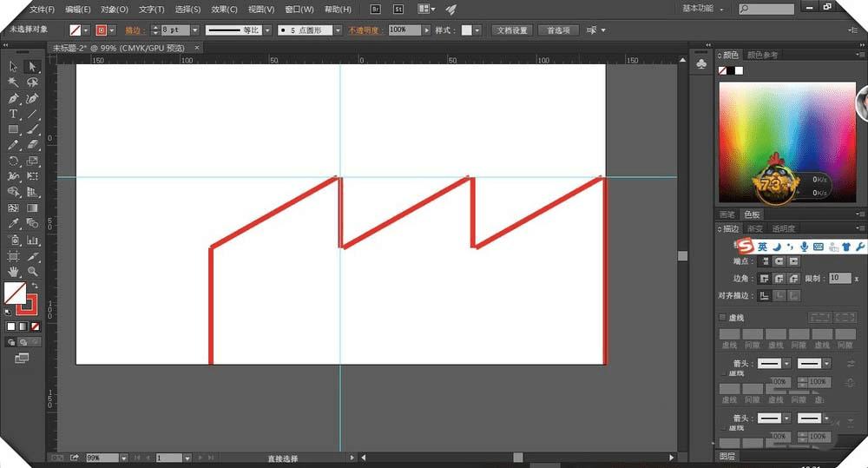Screen dimensions: 868x468
Task: Enable the 虚线 dashed line checkbox
Action: pyautogui.click(x=722, y=317)
